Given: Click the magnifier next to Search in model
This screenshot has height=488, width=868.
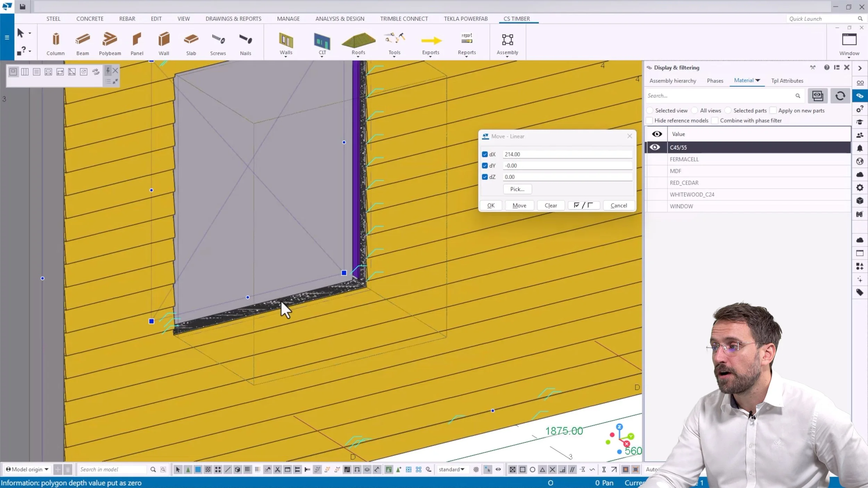Looking at the screenshot, I should pos(153,470).
